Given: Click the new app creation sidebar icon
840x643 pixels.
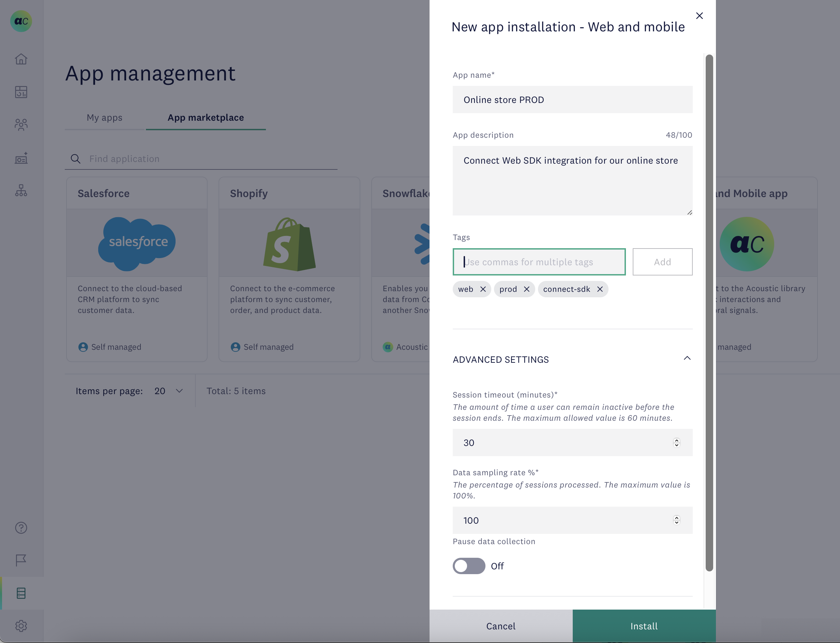Looking at the screenshot, I should (21, 158).
